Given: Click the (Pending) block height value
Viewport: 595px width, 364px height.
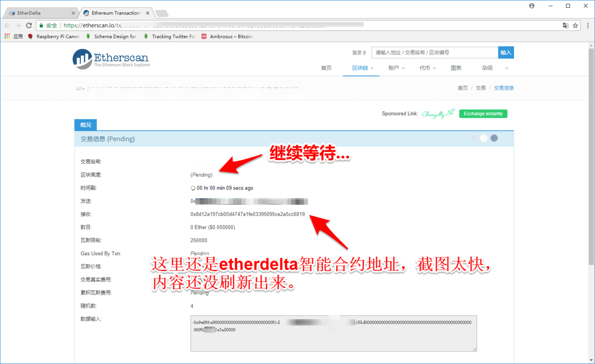Looking at the screenshot, I should coord(202,175).
